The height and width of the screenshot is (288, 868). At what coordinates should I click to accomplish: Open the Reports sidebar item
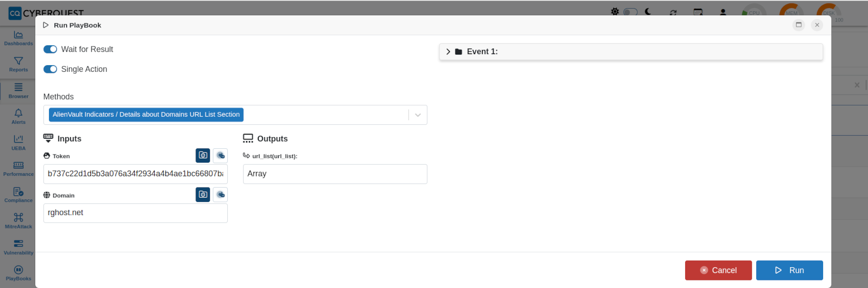point(18,64)
